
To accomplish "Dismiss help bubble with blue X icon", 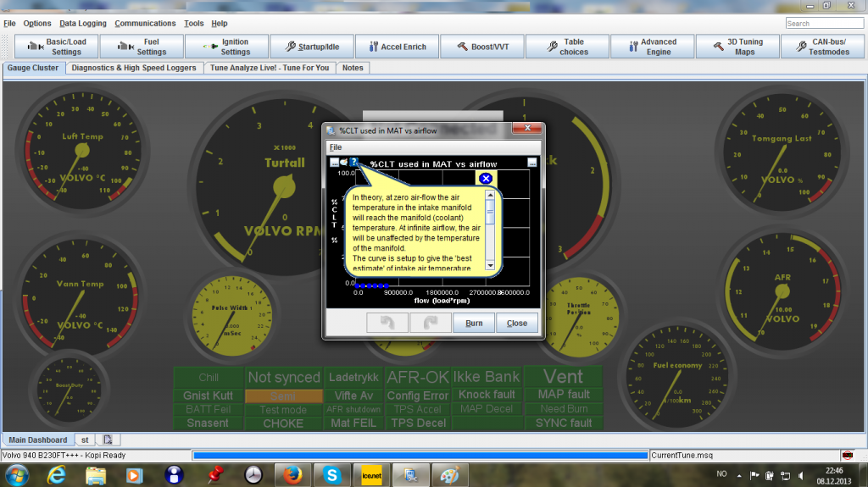I will click(x=486, y=178).
